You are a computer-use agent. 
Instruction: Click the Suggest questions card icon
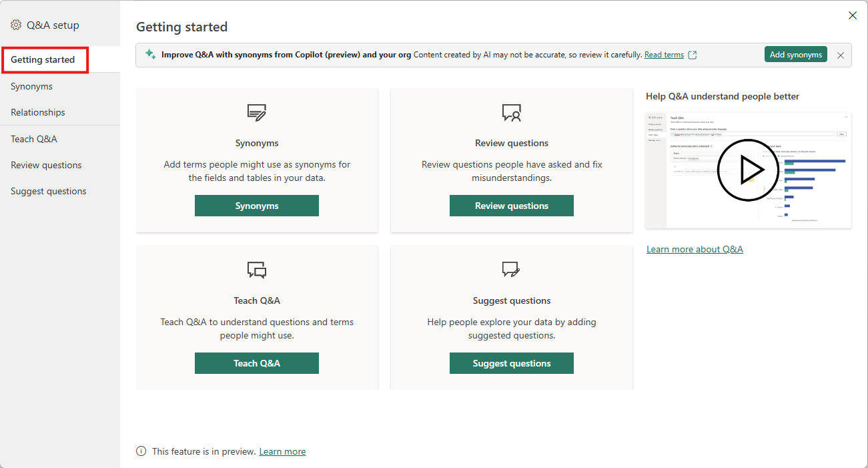point(512,270)
